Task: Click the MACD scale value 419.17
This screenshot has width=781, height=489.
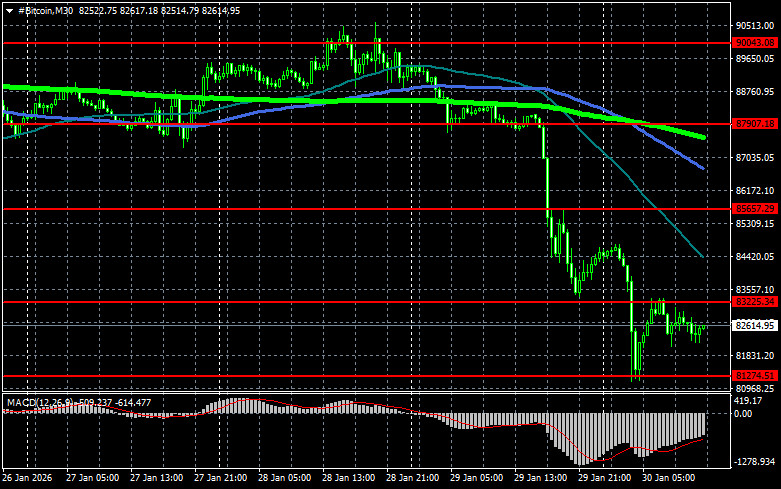Action: coord(749,401)
